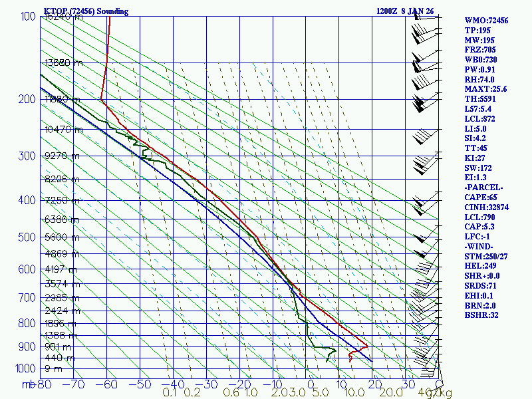Select the '5600 m' height label

(62, 237)
